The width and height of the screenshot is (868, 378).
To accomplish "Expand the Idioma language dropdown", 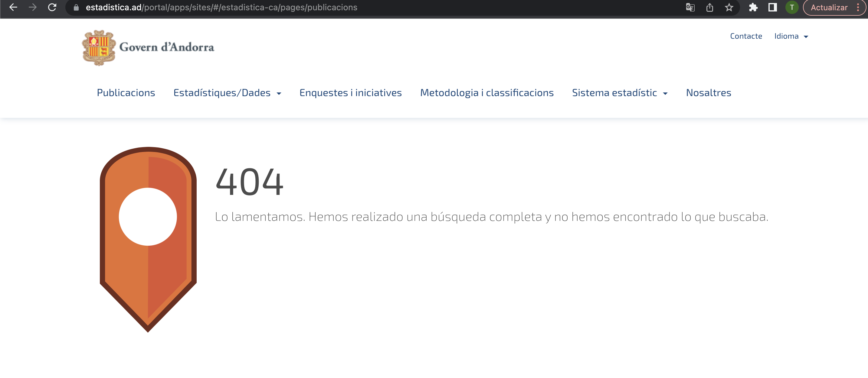I will [791, 36].
